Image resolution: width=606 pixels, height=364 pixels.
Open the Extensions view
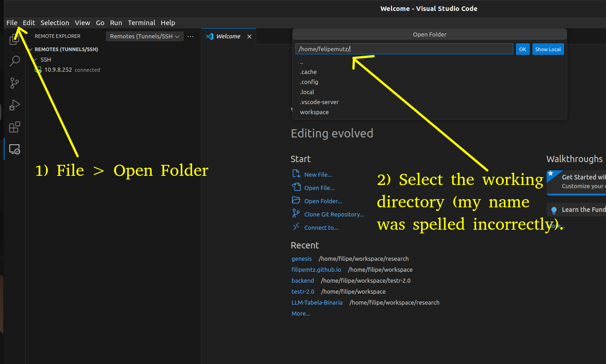point(15,127)
